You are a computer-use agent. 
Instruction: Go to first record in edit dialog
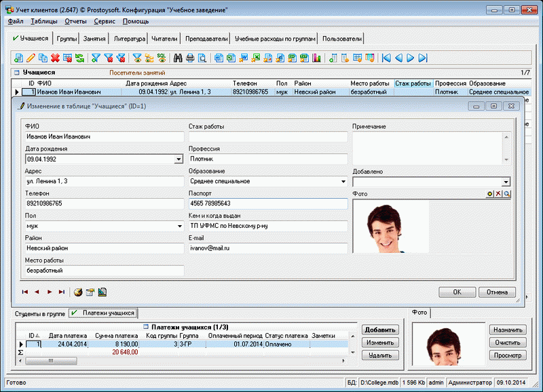[25, 292]
